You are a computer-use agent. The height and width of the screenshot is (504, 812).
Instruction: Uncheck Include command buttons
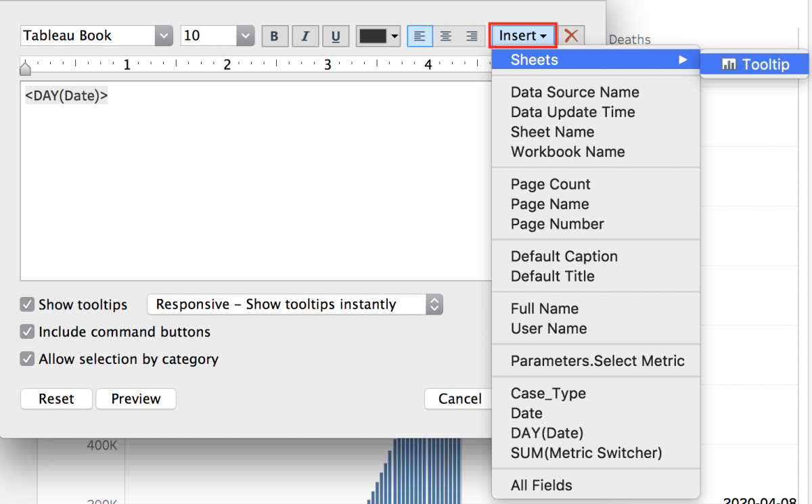click(27, 331)
